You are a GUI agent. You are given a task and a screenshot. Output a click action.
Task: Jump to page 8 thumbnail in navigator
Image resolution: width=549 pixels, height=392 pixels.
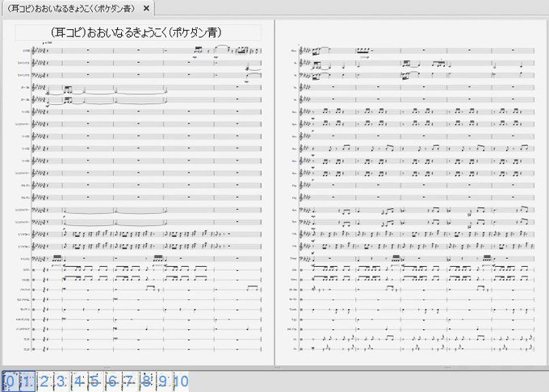tap(147, 382)
